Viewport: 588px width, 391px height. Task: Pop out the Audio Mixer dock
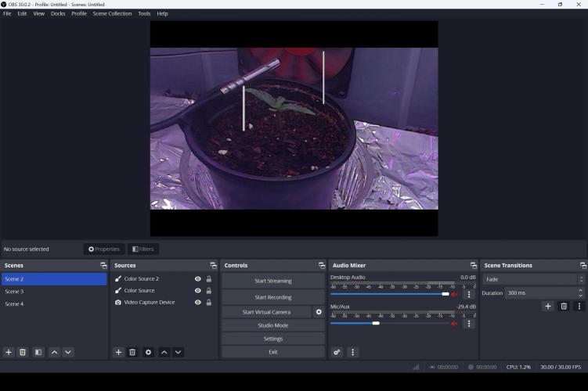click(473, 266)
